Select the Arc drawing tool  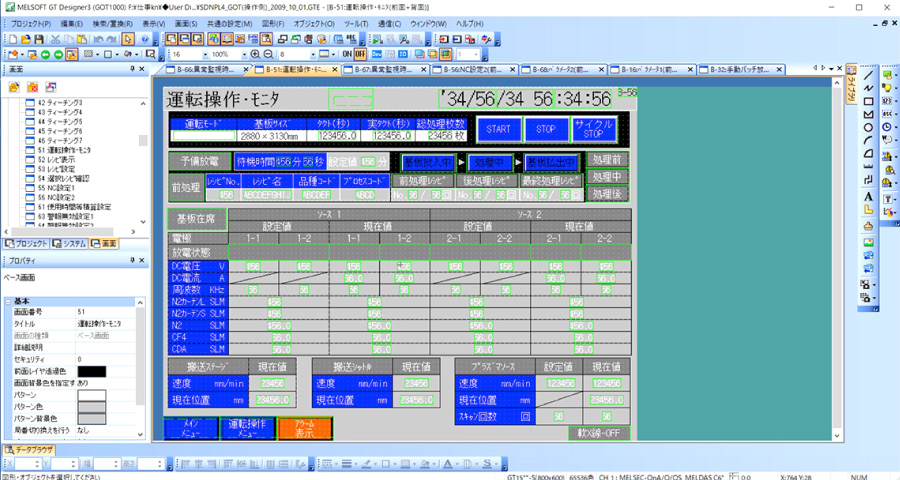[x=868, y=141]
